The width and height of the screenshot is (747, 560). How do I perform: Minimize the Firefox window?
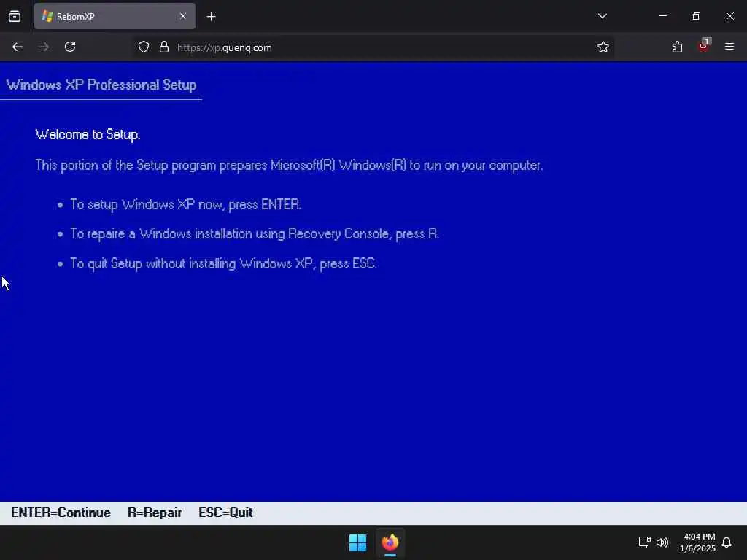click(663, 16)
